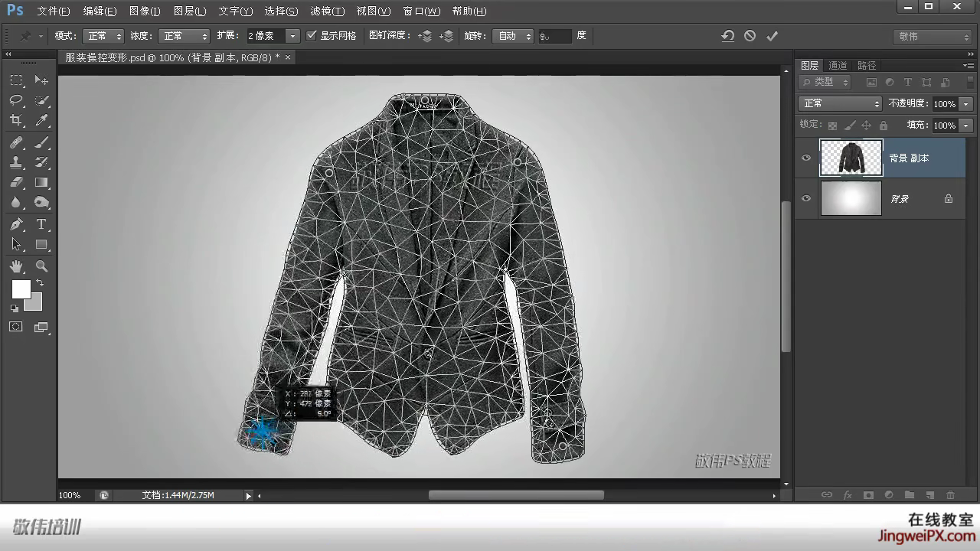
Task: Select the Move tool
Action: [41, 80]
